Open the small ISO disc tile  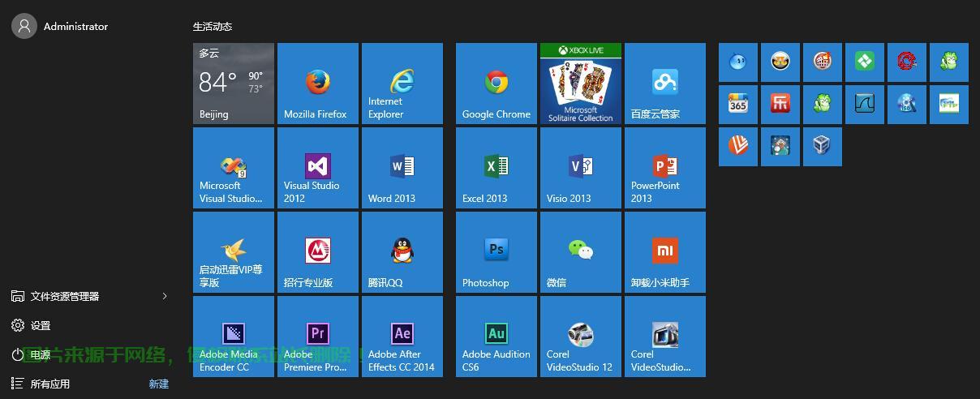pyautogui.click(x=907, y=105)
